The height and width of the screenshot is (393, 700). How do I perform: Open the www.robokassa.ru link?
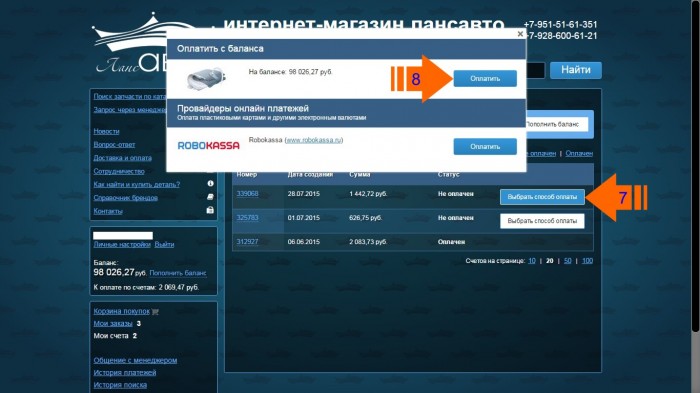click(313, 140)
